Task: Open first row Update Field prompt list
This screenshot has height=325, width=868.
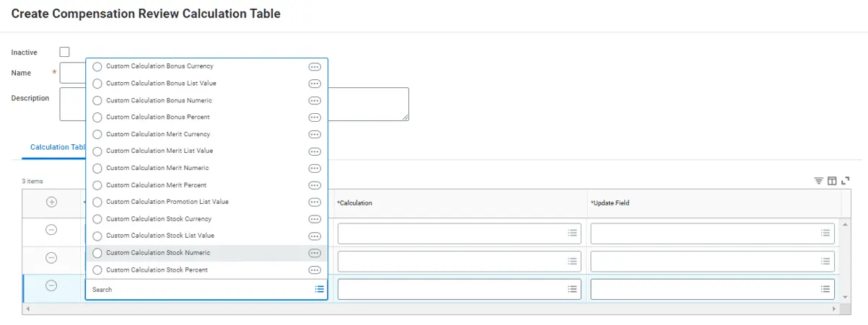Action: [825, 233]
